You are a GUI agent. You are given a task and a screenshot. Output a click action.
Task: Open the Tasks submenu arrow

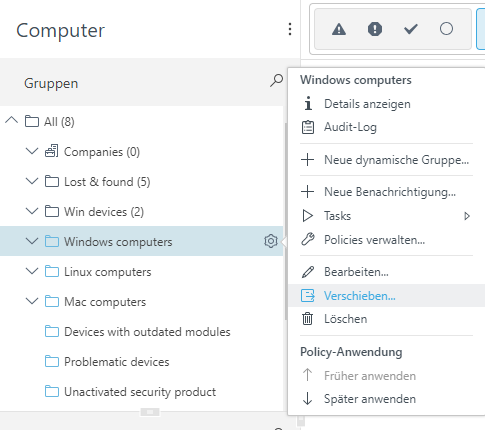467,216
